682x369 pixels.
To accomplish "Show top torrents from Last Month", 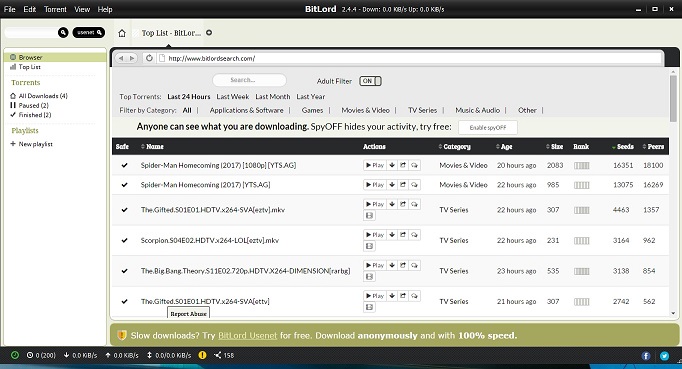I will [x=272, y=97].
